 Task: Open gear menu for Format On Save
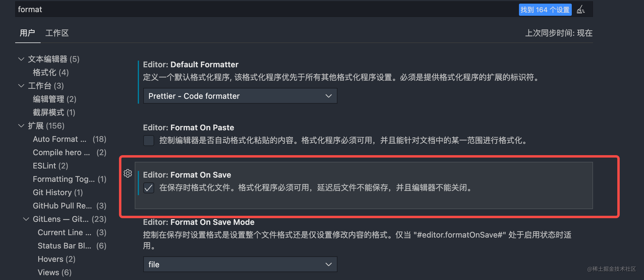(128, 173)
